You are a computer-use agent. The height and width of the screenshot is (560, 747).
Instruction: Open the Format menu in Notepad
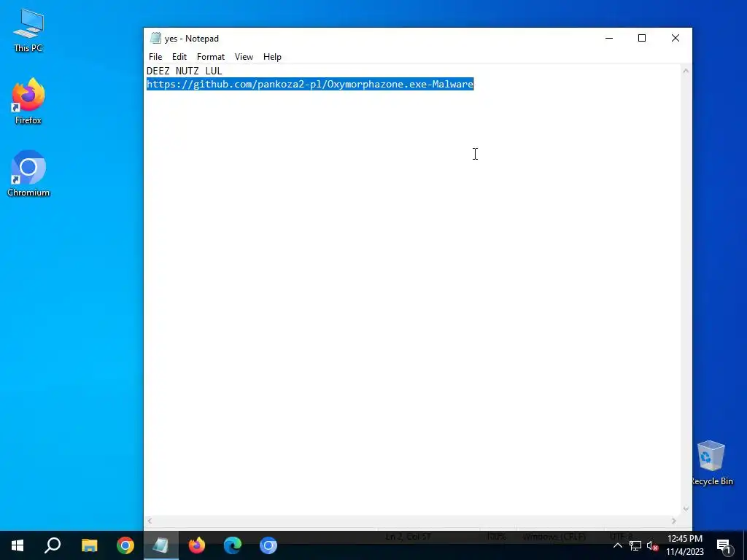[x=211, y=57]
